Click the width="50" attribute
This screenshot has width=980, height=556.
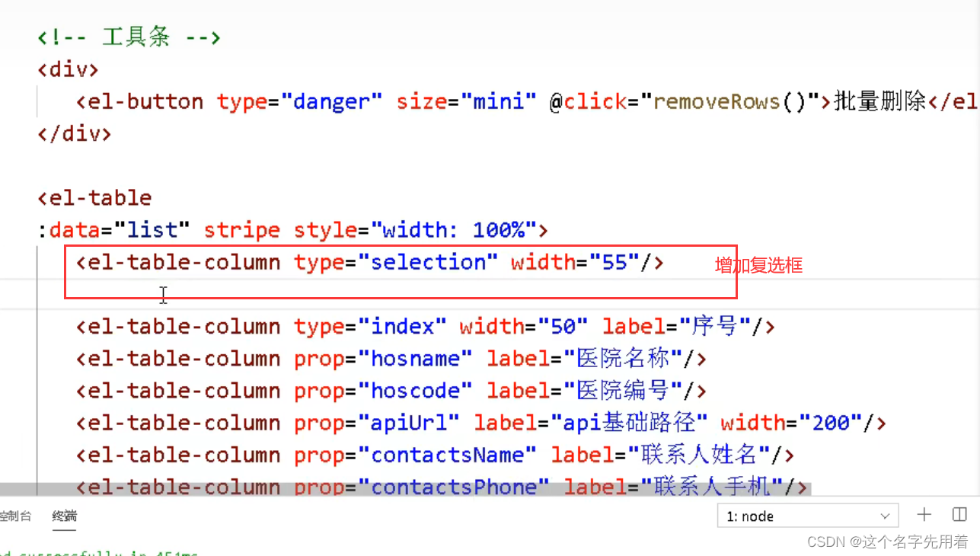pyautogui.click(x=524, y=326)
